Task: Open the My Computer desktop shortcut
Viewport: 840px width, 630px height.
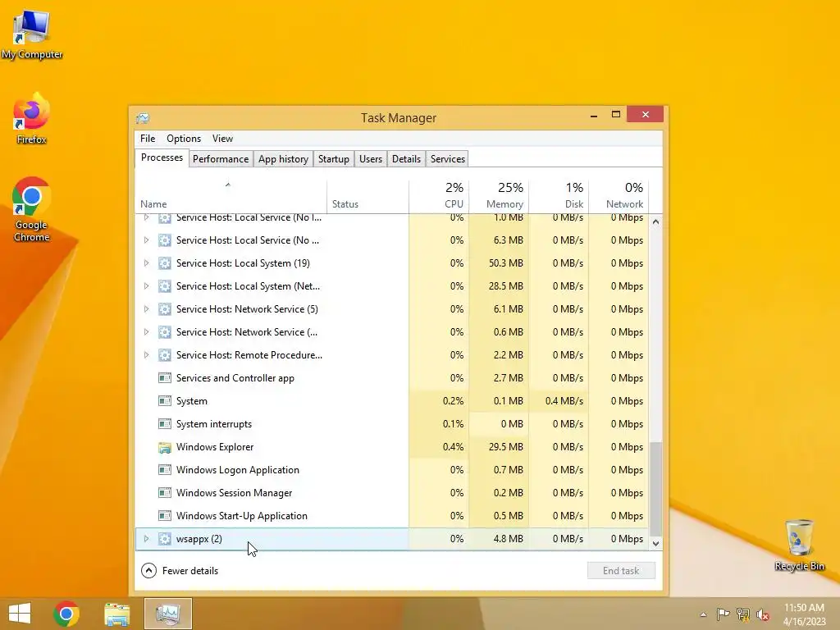Action: tap(32, 34)
